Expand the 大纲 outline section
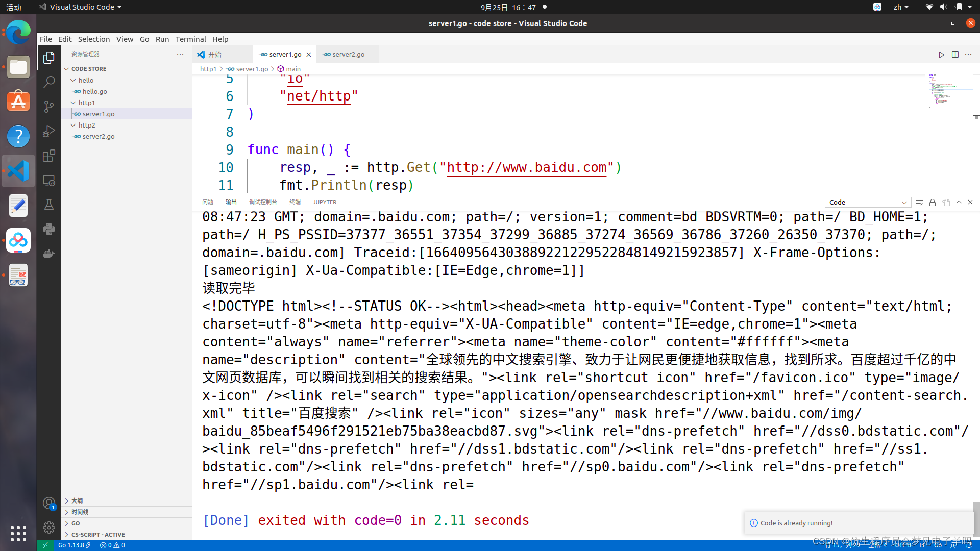Viewport: 980px width, 551px height. [x=77, y=500]
